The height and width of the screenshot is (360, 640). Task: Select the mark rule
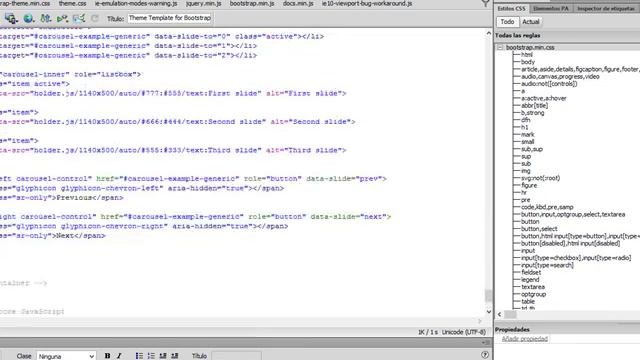tap(527, 135)
